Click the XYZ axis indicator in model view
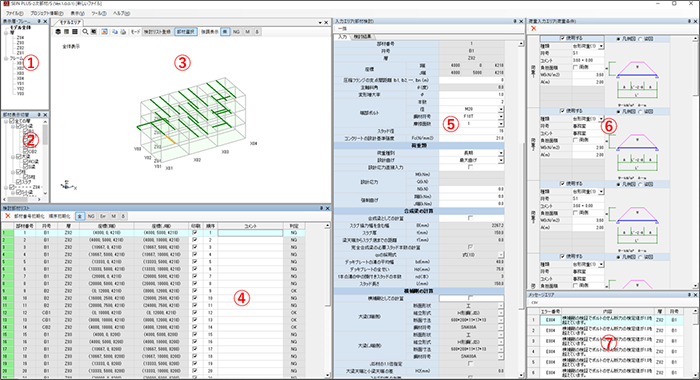 tap(68, 185)
